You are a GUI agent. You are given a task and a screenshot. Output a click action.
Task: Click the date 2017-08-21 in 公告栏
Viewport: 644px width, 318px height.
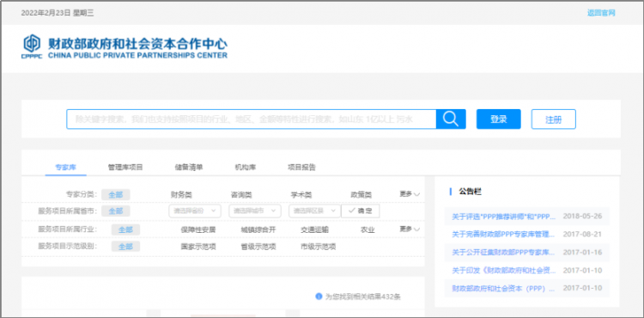coord(582,234)
